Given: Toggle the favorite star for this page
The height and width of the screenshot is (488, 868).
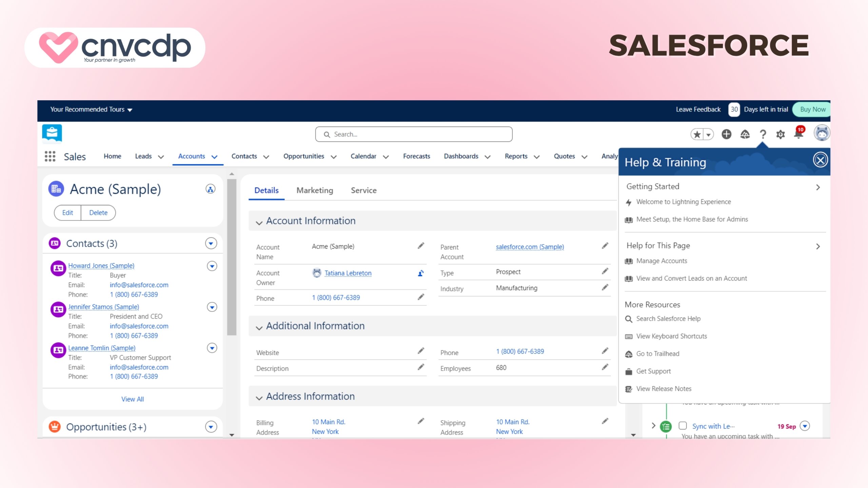Looking at the screenshot, I should tap(697, 134).
